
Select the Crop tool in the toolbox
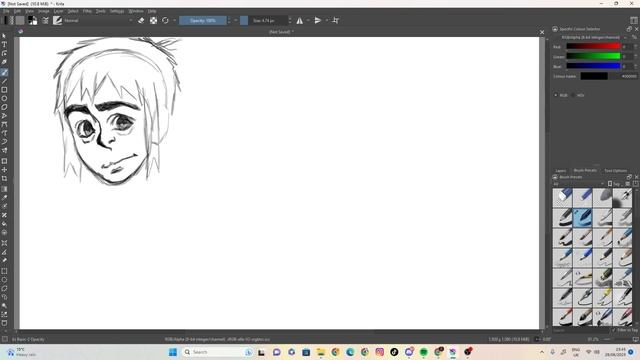coord(4,178)
